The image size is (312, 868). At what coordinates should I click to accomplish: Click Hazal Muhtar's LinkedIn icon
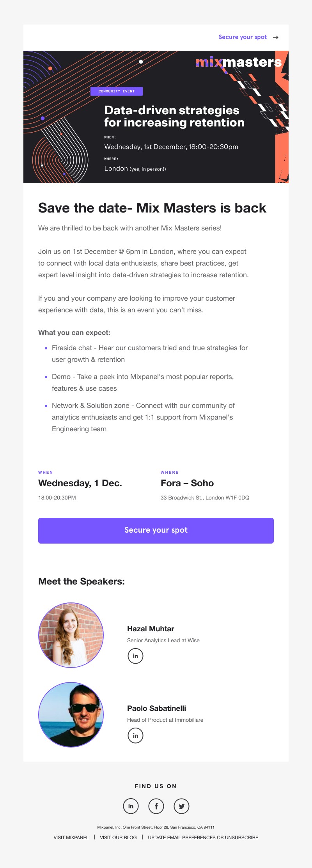coord(135,656)
